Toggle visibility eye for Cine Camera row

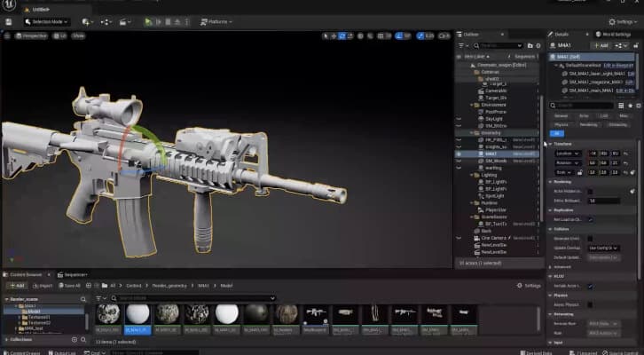459,238
